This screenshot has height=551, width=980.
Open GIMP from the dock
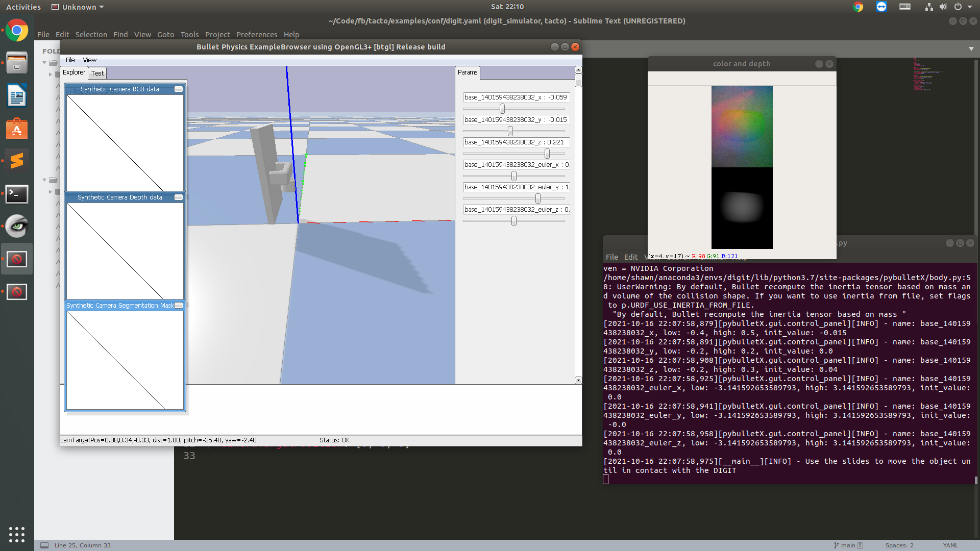coord(17,226)
